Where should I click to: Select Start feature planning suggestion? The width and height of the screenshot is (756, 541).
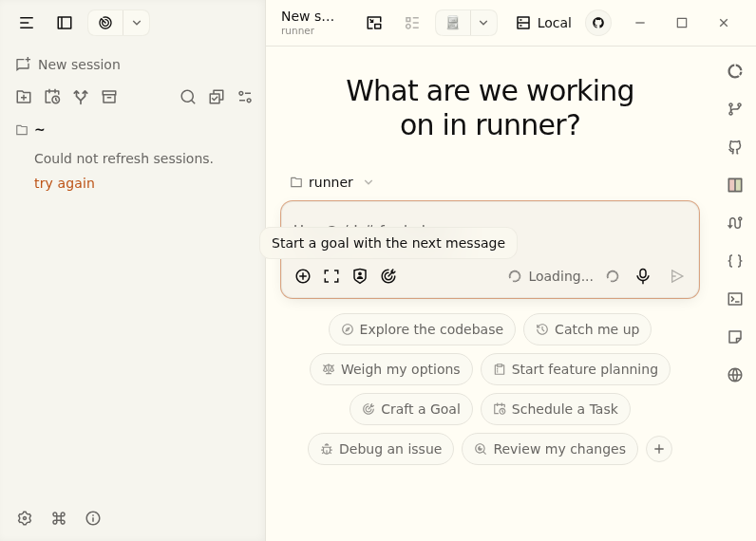576,369
